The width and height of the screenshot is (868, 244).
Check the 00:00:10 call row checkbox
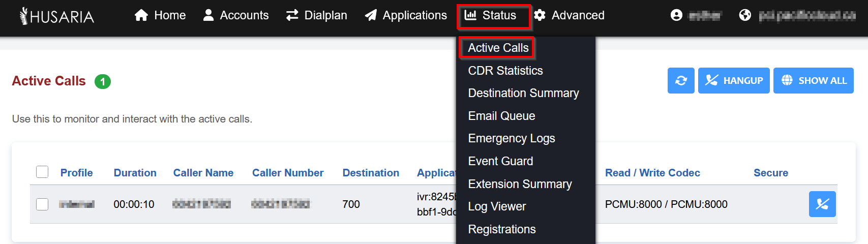[x=42, y=204]
